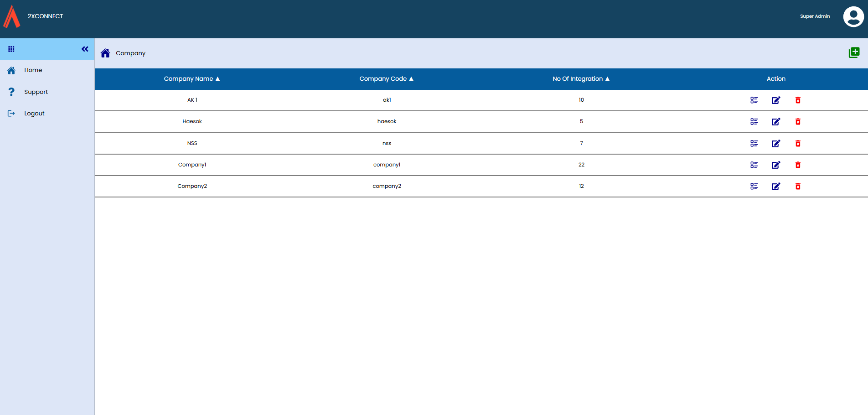The width and height of the screenshot is (868, 415).
Task: Collapse the sidebar with double chevron
Action: pyautogui.click(x=85, y=49)
